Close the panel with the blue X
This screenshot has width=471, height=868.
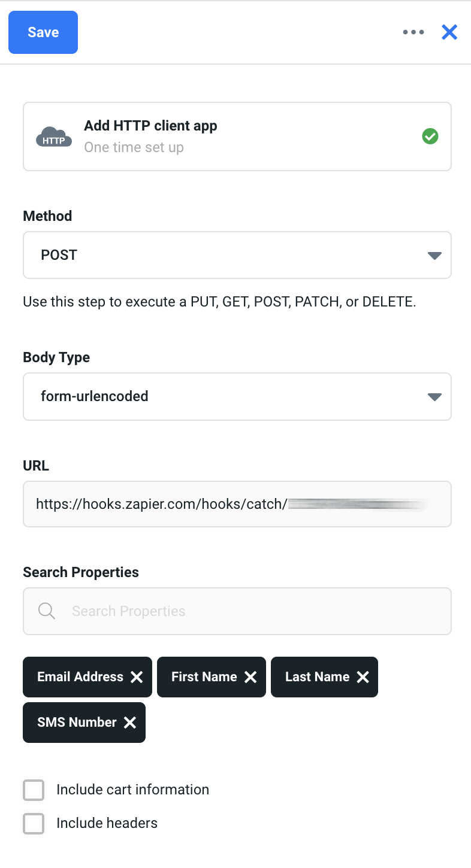449,32
